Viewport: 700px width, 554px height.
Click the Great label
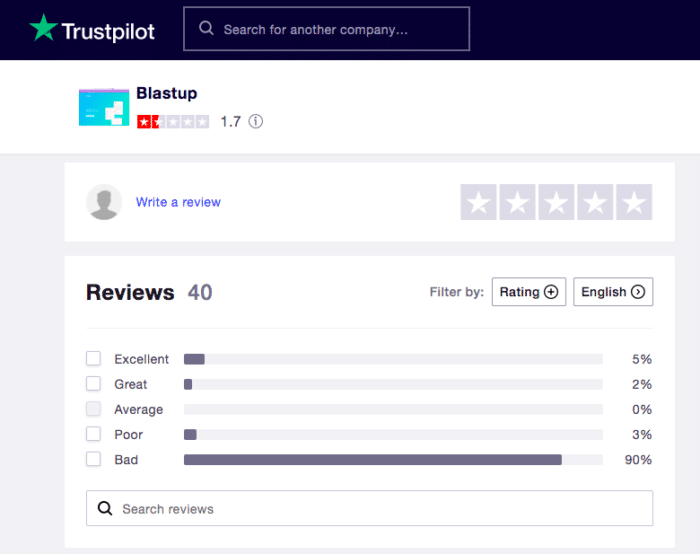tap(130, 384)
